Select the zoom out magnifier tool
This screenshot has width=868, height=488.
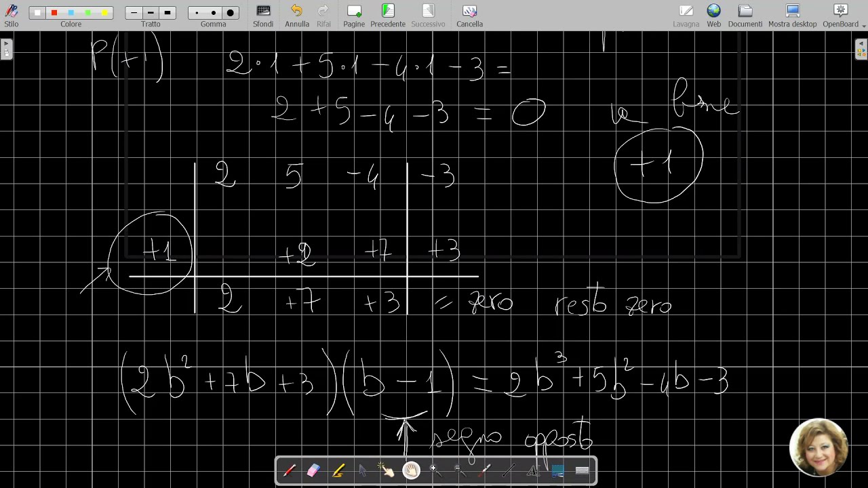tap(460, 470)
